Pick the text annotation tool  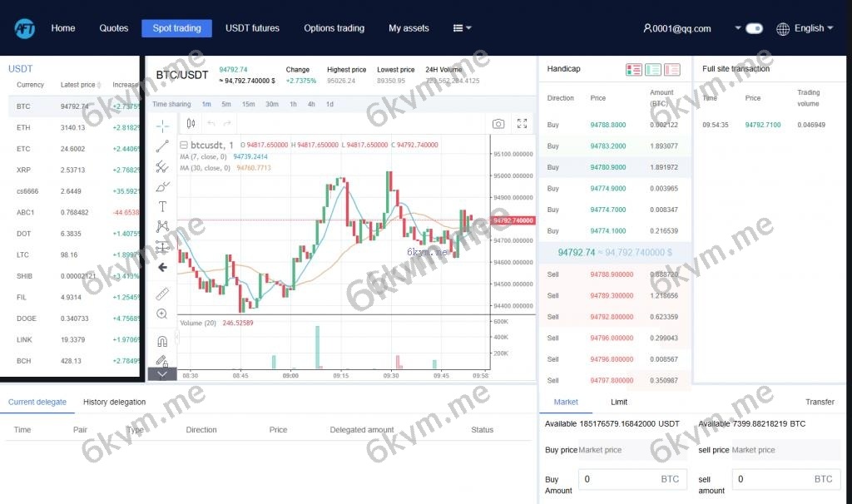pos(162,206)
